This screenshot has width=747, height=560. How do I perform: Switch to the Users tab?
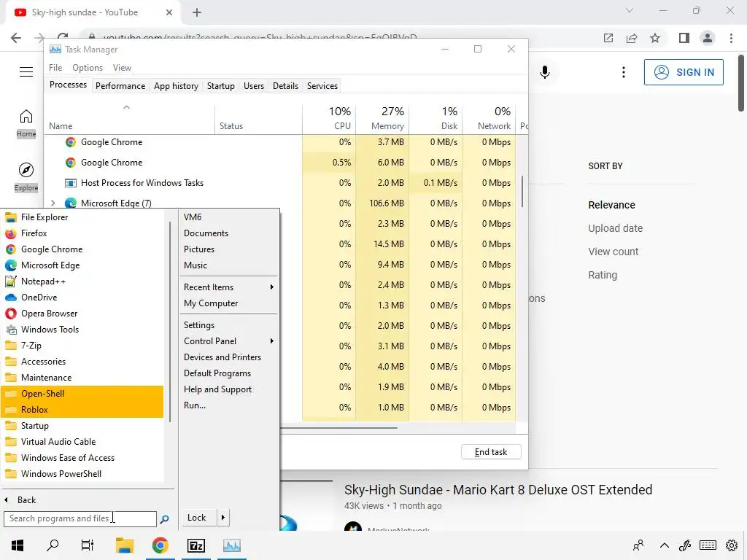(x=253, y=86)
